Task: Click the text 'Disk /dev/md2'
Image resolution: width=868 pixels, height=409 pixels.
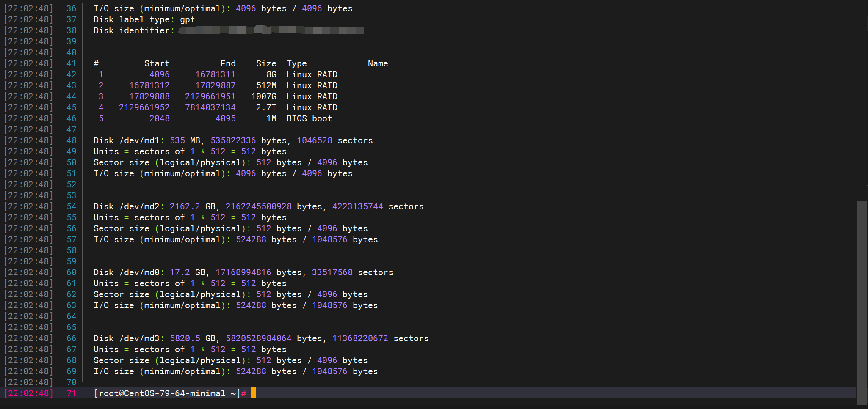Action: click(x=126, y=206)
